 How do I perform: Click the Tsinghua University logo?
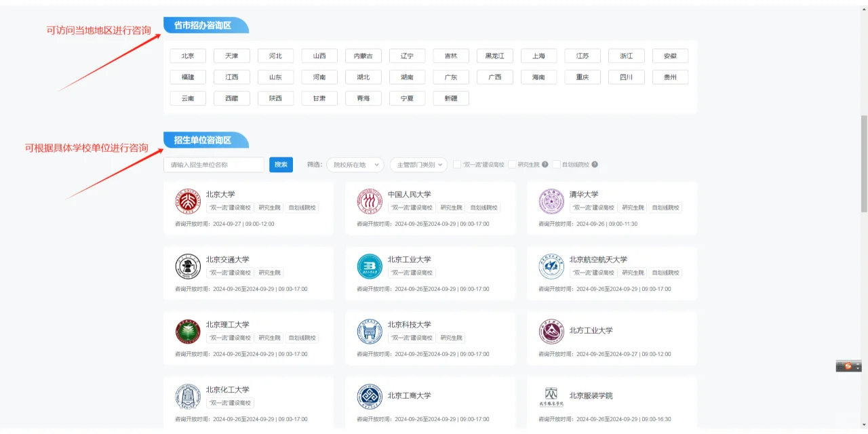coord(551,201)
